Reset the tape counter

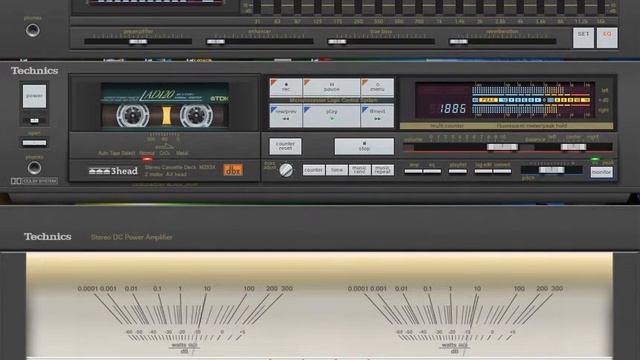tap(285, 147)
